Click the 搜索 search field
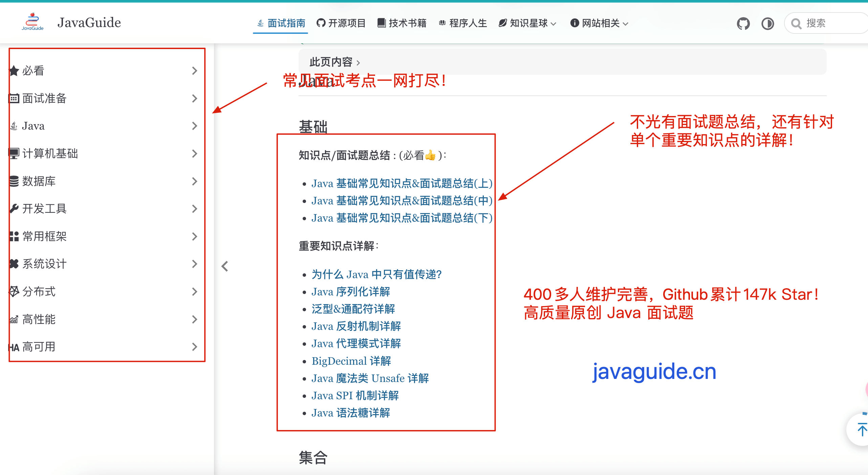Viewport: 868px width, 475px height. (826, 23)
